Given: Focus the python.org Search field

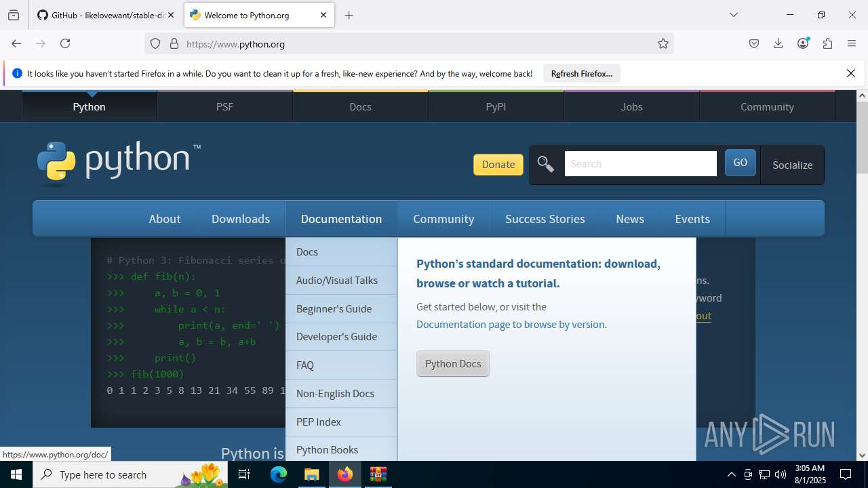Looking at the screenshot, I should [641, 164].
